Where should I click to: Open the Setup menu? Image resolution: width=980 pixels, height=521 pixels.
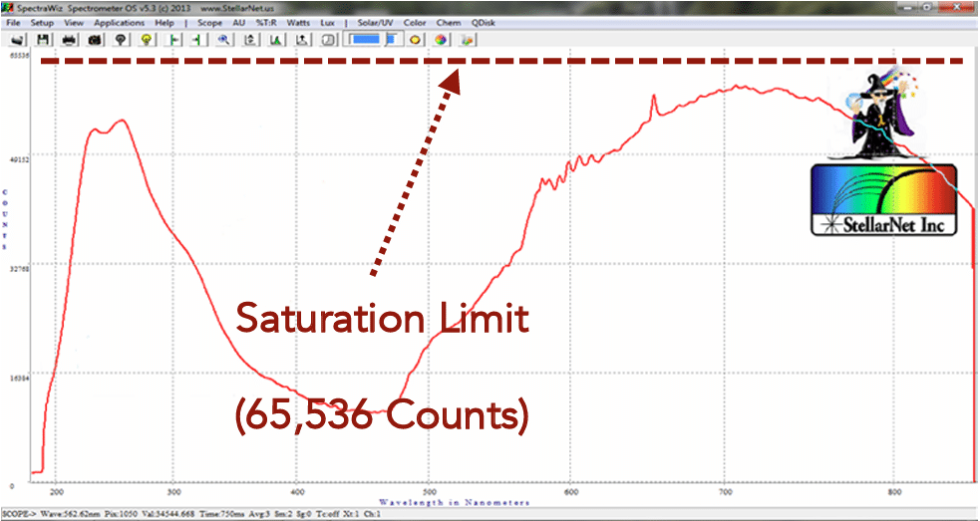click(43, 23)
